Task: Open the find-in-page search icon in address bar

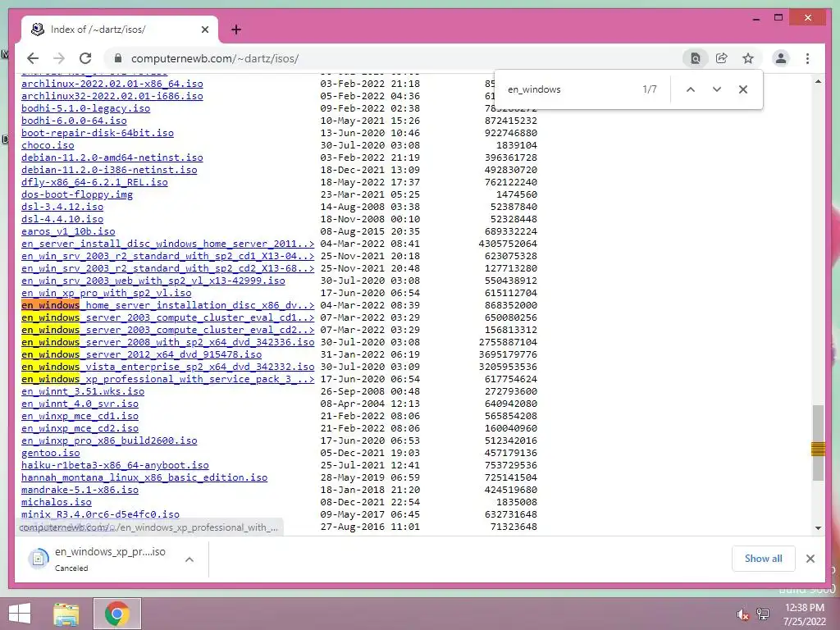Action: [x=696, y=58]
